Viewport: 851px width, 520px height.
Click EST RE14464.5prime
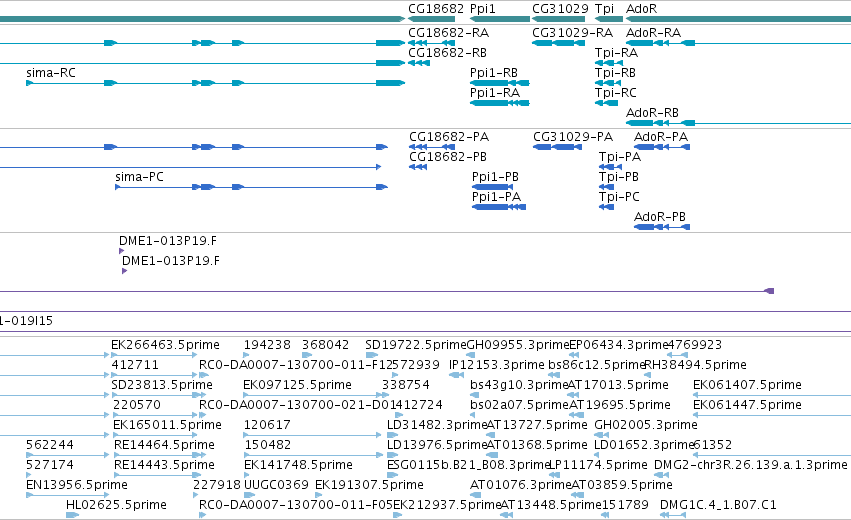tap(164, 445)
